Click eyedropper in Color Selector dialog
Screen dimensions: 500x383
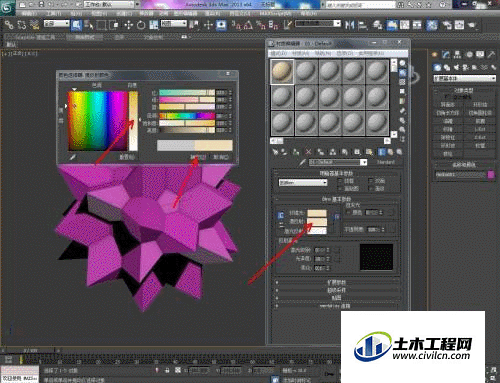click(x=72, y=156)
